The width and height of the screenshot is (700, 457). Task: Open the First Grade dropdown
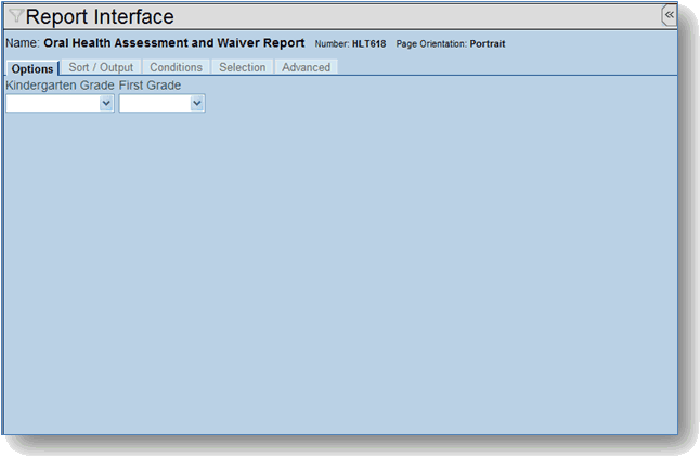pyautogui.click(x=162, y=104)
